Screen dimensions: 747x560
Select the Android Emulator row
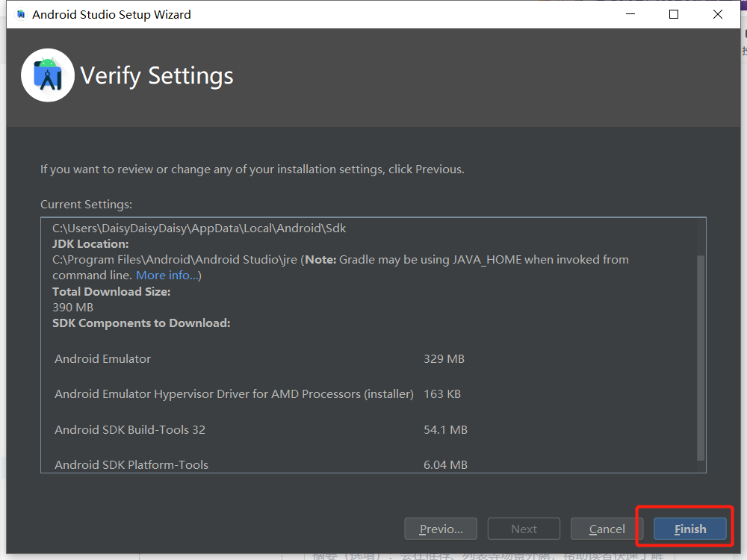[260, 358]
